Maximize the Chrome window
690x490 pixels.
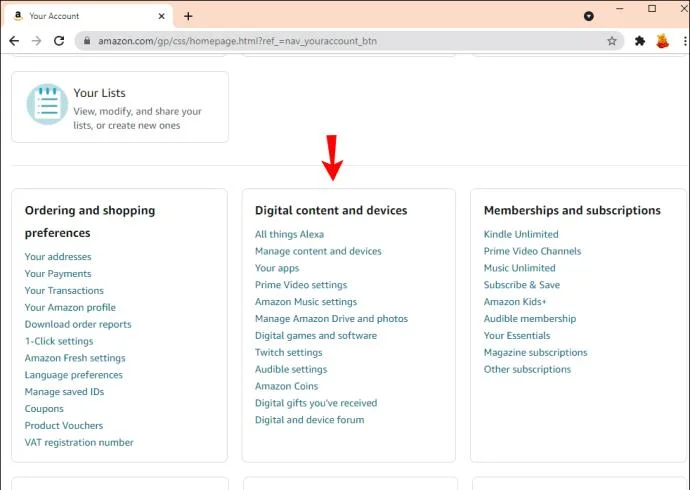(652, 8)
